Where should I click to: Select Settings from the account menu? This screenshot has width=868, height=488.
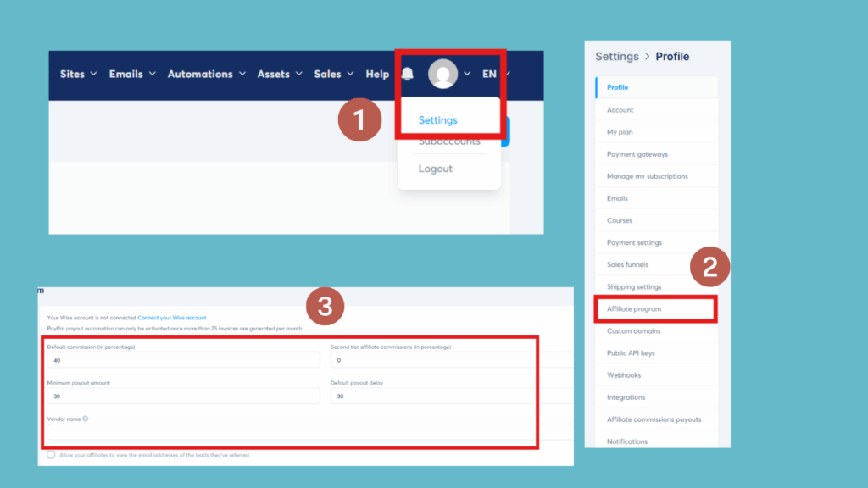tap(437, 120)
